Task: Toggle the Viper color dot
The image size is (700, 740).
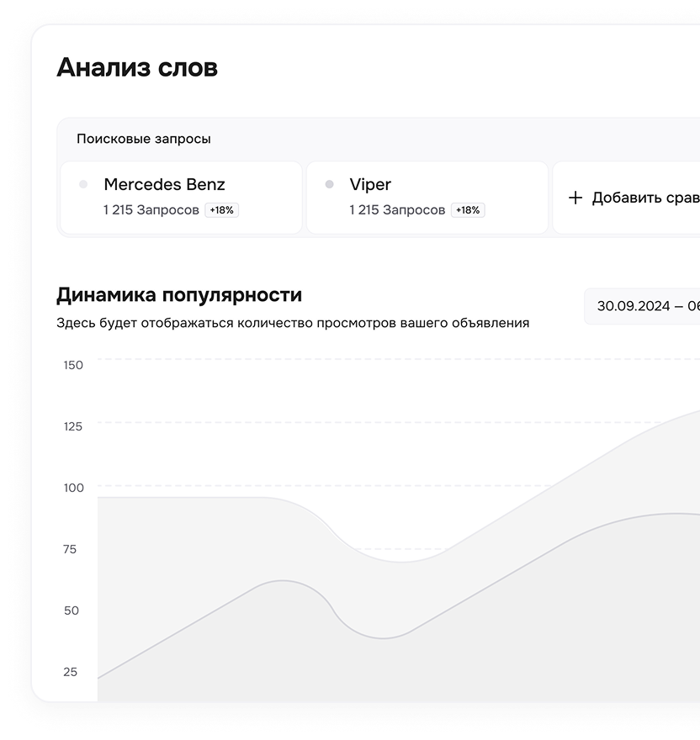Action: 329,184
